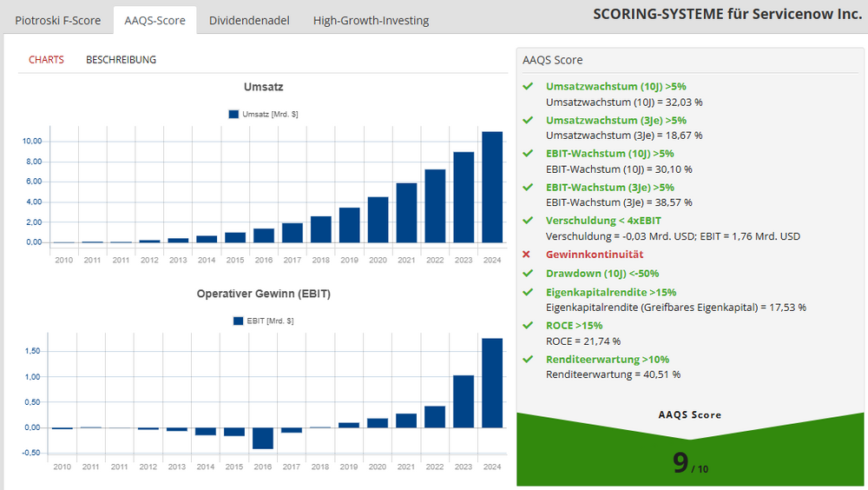Click the check icon beside ROCE >15%
The width and height of the screenshot is (868, 490).
[x=528, y=326]
